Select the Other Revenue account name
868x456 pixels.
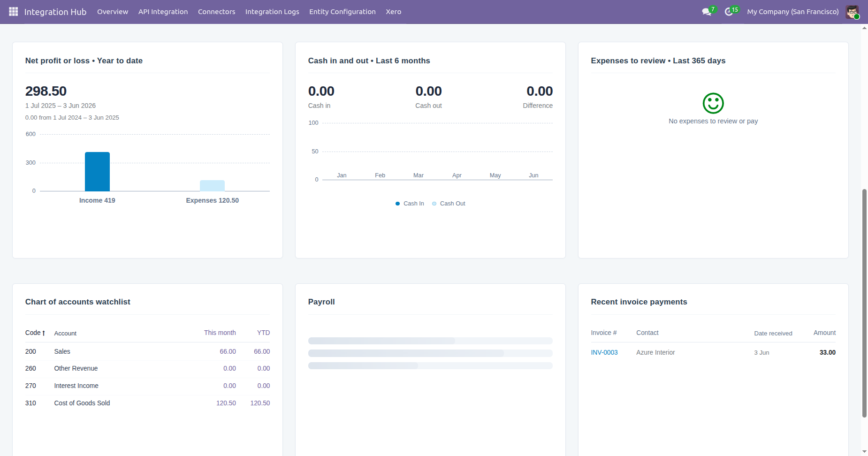pyautogui.click(x=76, y=368)
